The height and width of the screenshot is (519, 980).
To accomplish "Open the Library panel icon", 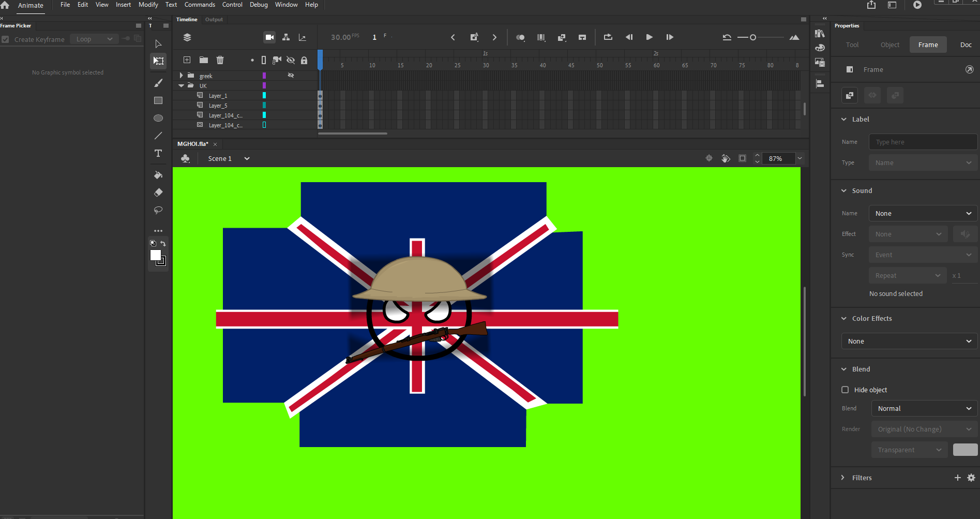I will 820,34.
